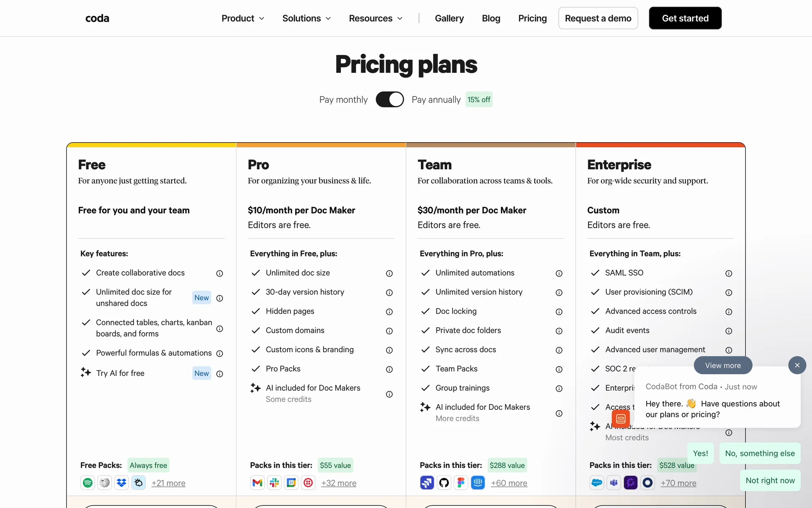The height and width of the screenshot is (508, 812).
Task: Click info icon beside Custom domains
Action: click(x=389, y=331)
